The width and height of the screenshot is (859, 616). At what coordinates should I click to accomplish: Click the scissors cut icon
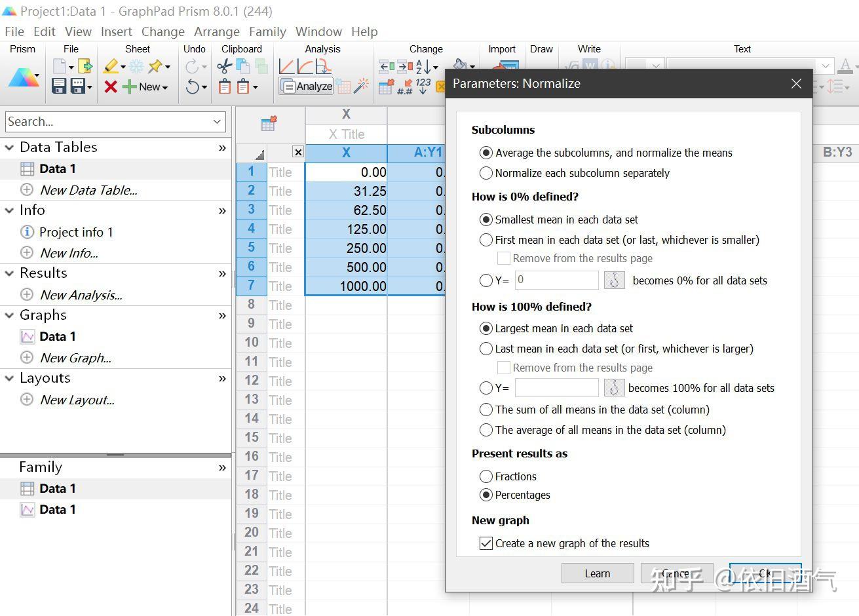[224, 66]
